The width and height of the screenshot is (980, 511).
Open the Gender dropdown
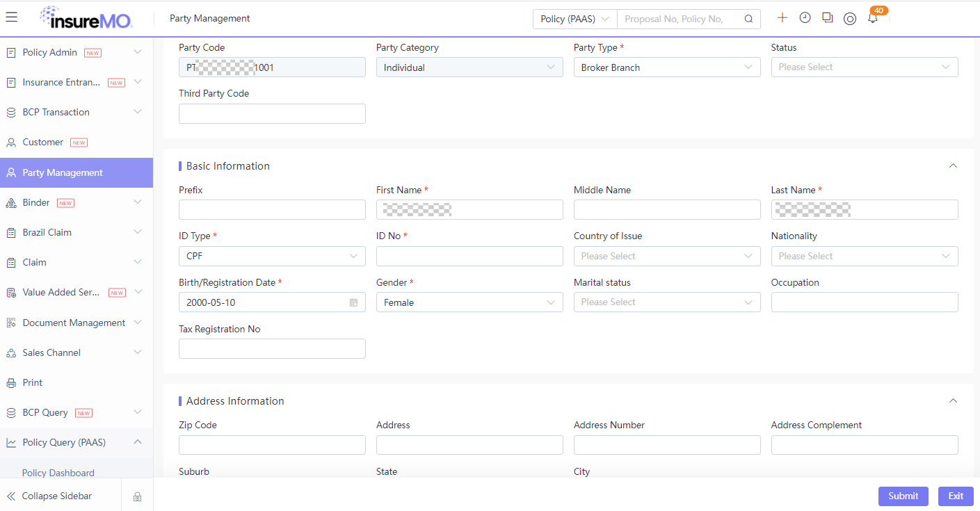469,302
